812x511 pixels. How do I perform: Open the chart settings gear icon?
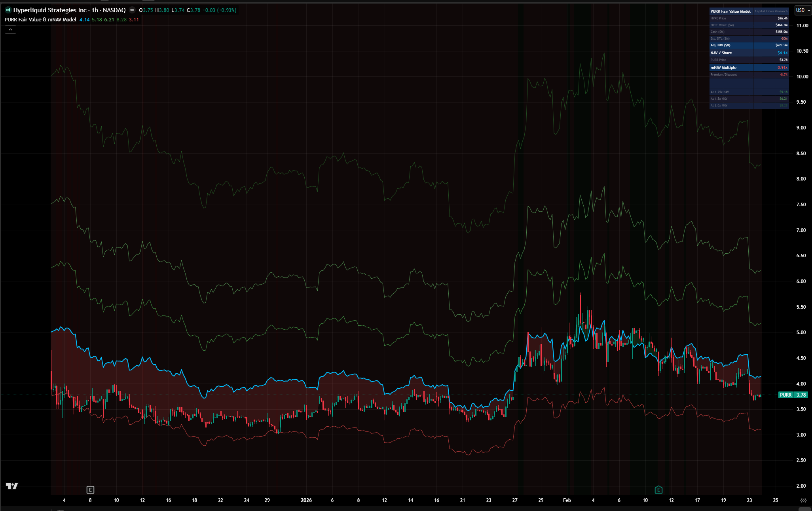[x=803, y=500]
